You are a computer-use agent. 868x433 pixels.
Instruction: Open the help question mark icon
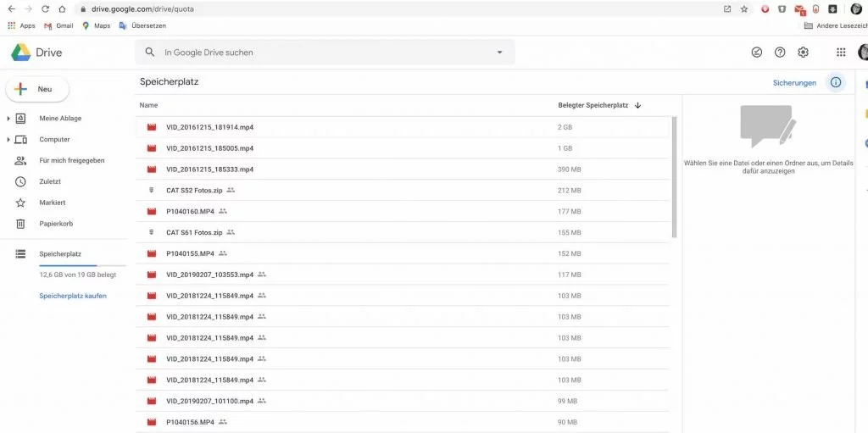[780, 52]
